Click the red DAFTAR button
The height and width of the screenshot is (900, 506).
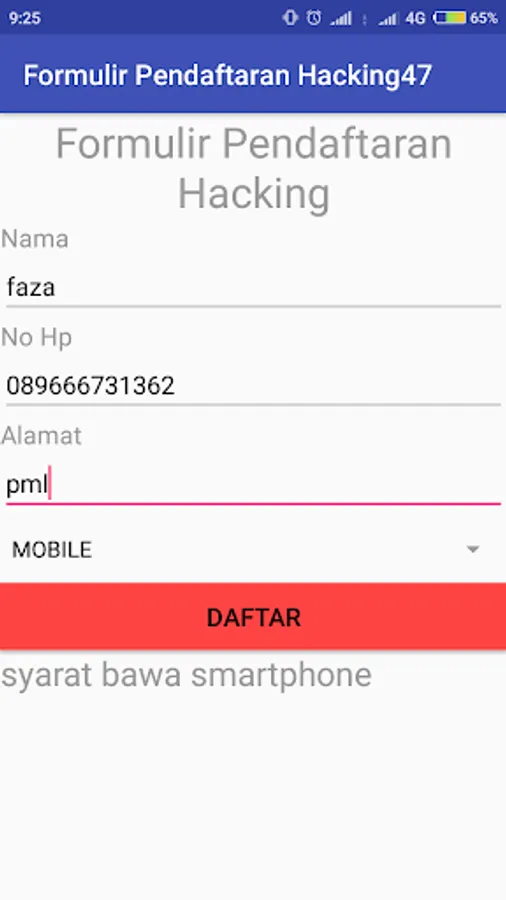pos(253,616)
